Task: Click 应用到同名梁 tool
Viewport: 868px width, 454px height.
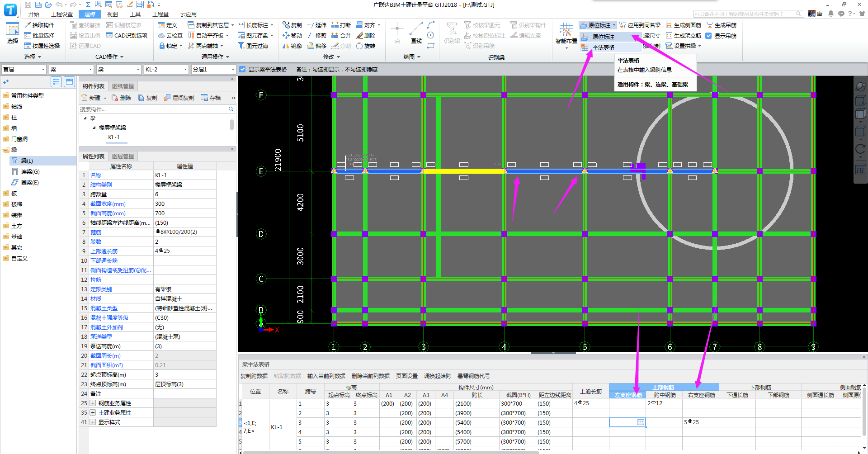Action: pyautogui.click(x=640, y=25)
